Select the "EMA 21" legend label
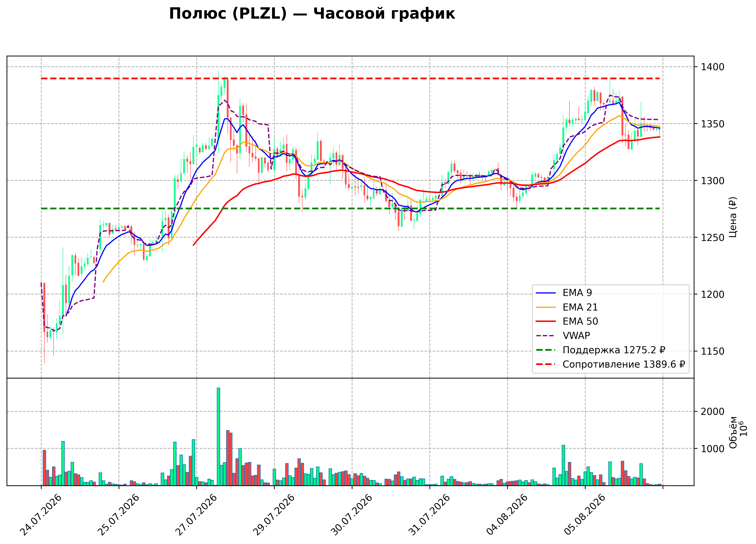Screen dimensions: 756x544 pos(580,307)
